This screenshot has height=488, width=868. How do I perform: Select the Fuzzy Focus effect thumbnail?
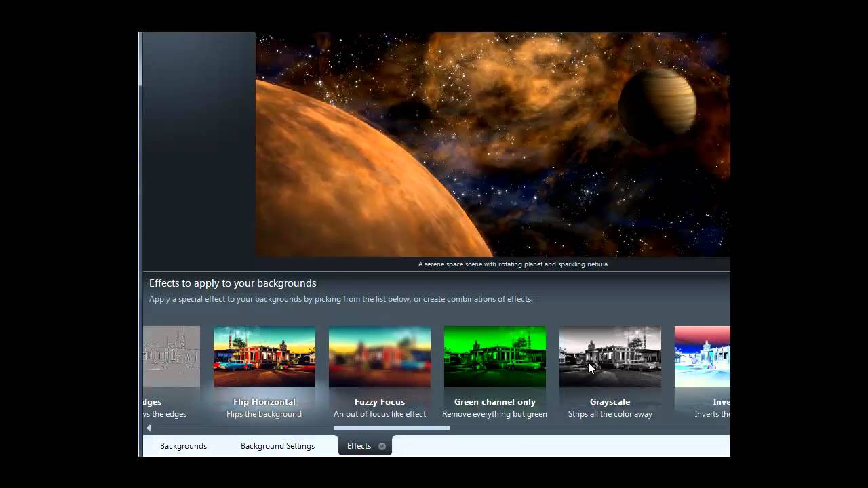380,357
